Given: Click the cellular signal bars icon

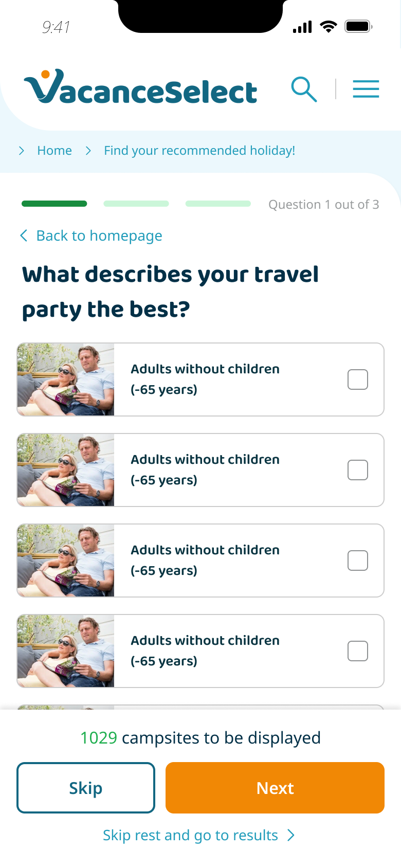Looking at the screenshot, I should point(302,27).
